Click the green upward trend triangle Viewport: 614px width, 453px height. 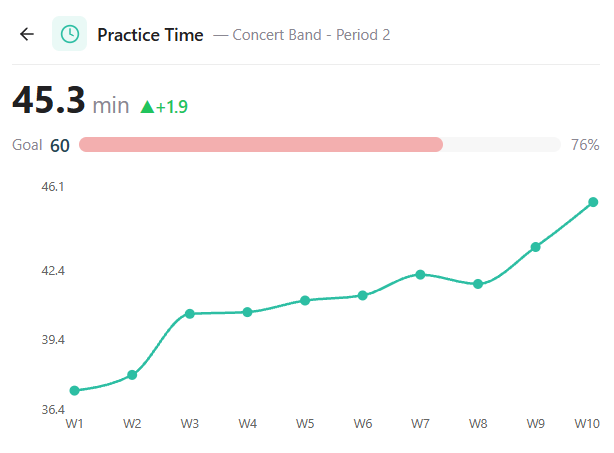tap(147, 106)
